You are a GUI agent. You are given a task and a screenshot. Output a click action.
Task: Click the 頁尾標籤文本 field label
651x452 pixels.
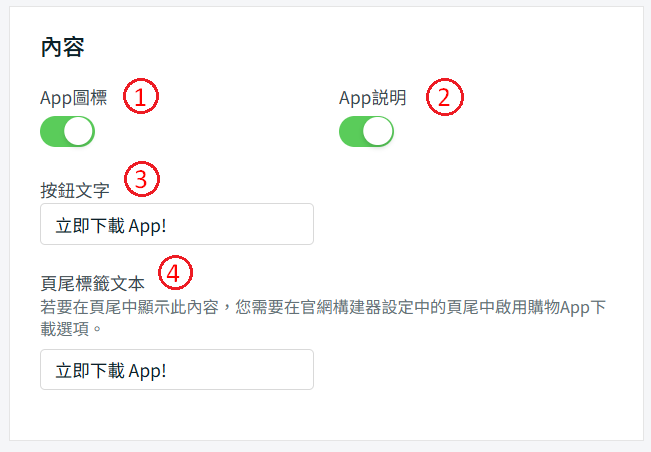tap(92, 282)
